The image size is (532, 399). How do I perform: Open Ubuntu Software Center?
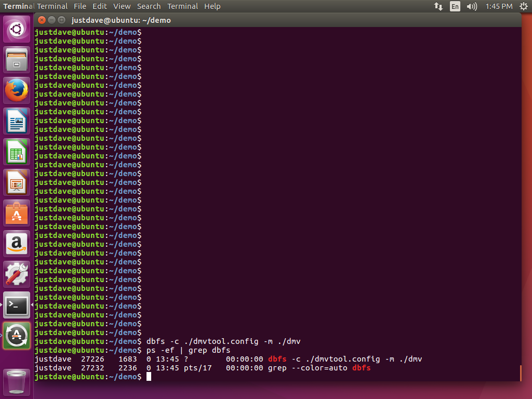[x=17, y=213]
